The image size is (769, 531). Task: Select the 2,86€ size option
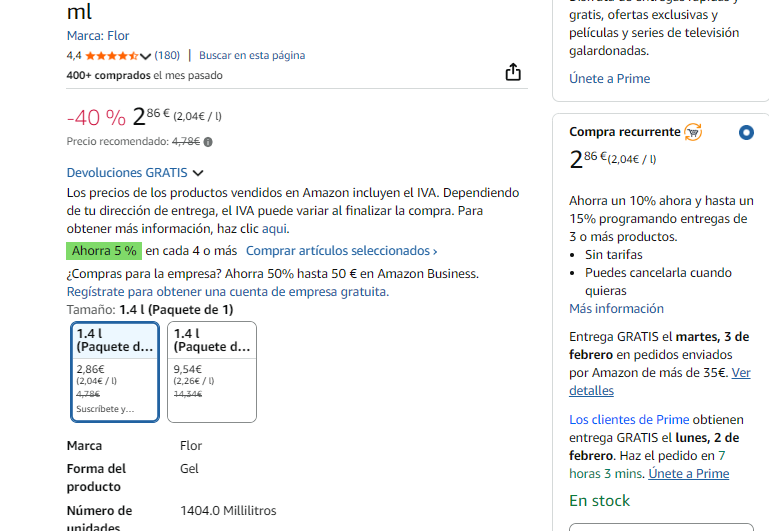coord(115,372)
